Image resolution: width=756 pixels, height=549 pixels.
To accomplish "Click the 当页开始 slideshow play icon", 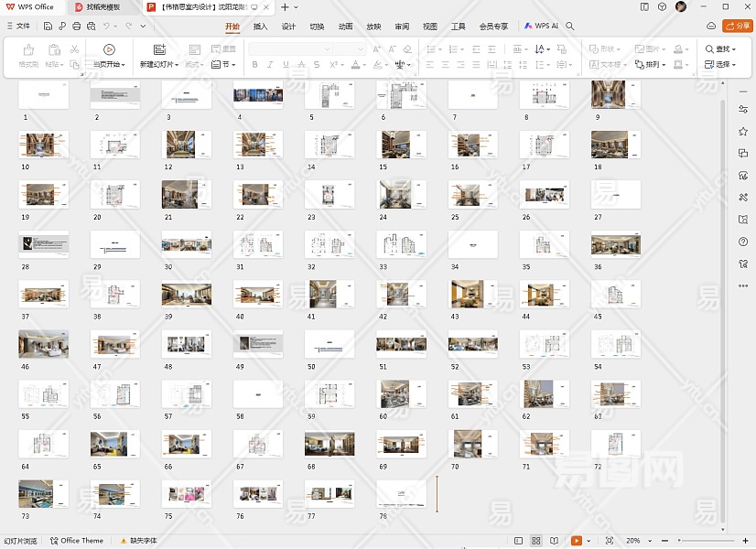I will point(109,49).
